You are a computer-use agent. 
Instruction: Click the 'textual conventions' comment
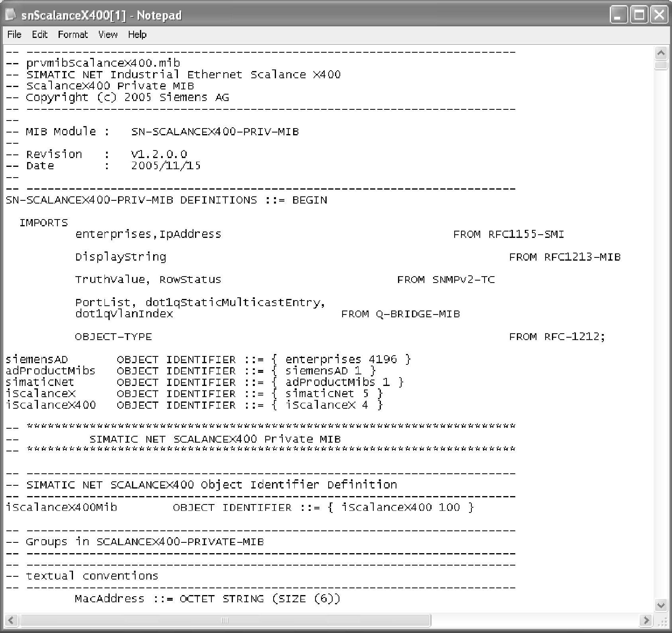pyautogui.click(x=92, y=576)
